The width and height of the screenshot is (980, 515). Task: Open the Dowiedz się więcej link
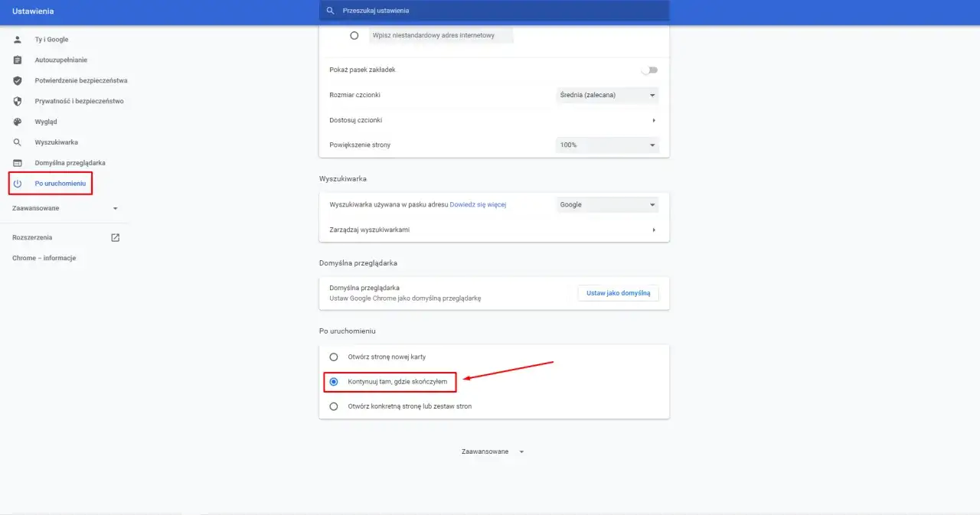pos(479,204)
